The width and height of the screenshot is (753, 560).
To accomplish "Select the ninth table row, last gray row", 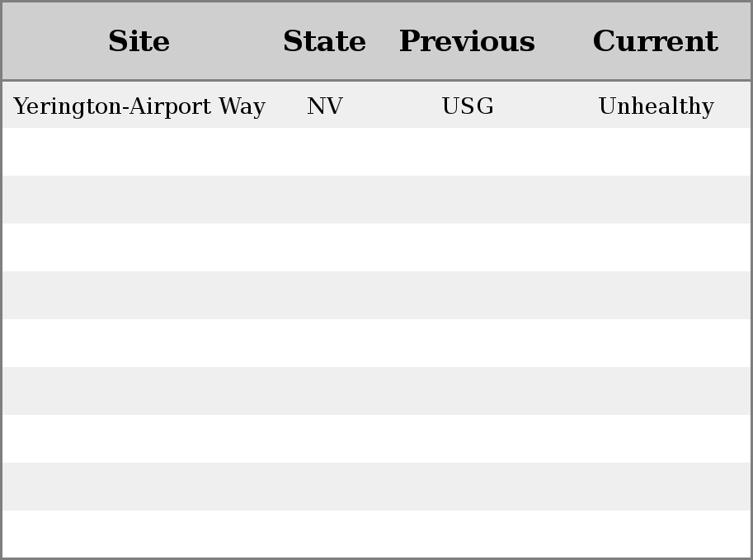I will [376, 487].
